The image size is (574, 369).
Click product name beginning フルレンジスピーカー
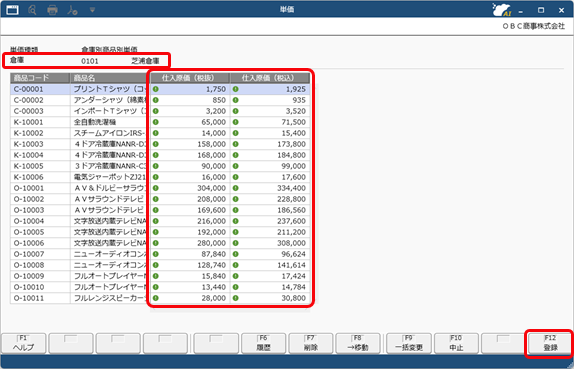point(110,298)
